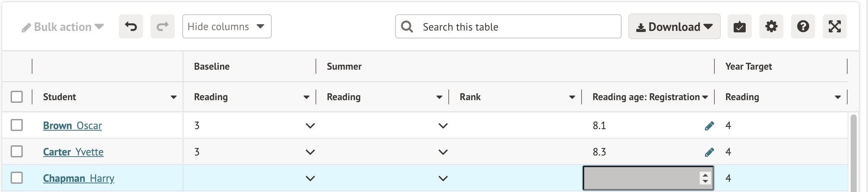Open the Rank column header menu
Viewport: 868px width, 192px height.
[x=572, y=97]
